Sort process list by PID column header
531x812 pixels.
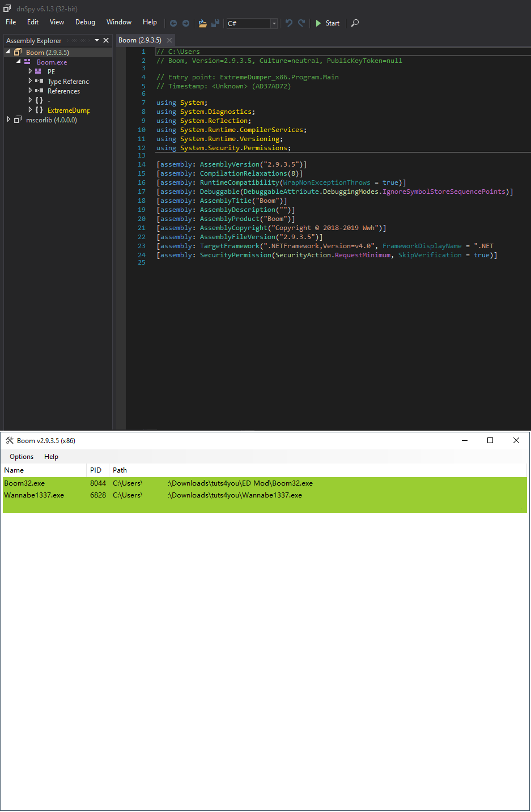coord(97,470)
